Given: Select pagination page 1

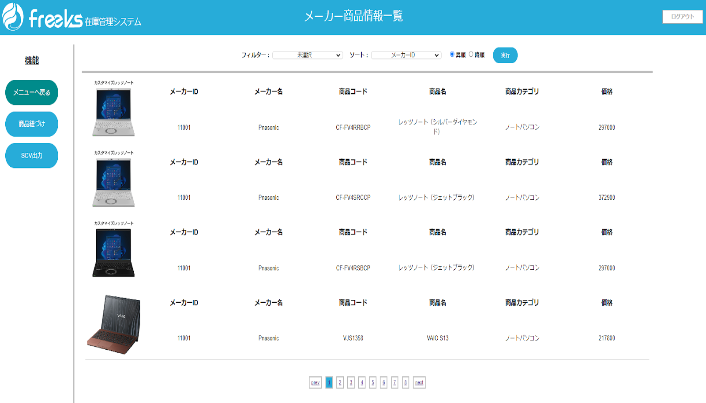Looking at the screenshot, I should 329,383.
